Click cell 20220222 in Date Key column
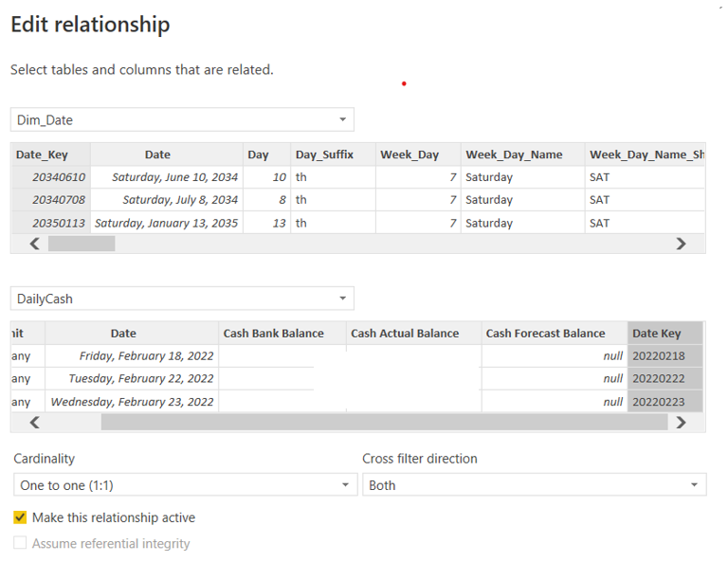 tap(664, 379)
